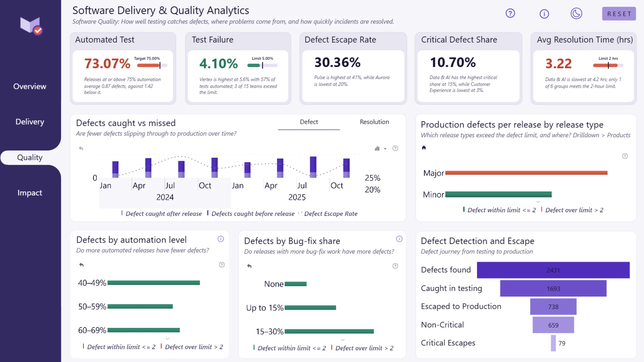Select the 'Caught in testing' 1693 bar
Viewport: 644px width, 362px height.
[x=553, y=289]
